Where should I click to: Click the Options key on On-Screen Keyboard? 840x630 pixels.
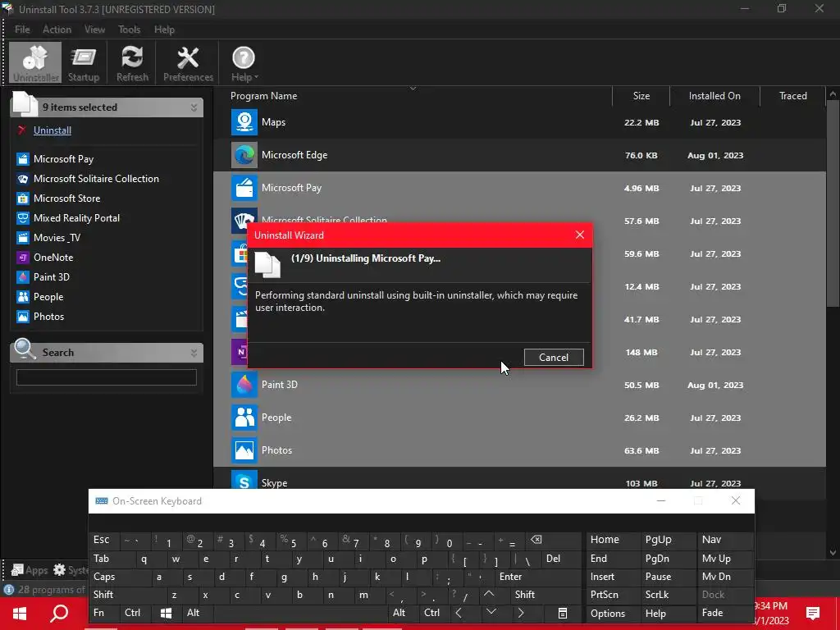[613, 614]
